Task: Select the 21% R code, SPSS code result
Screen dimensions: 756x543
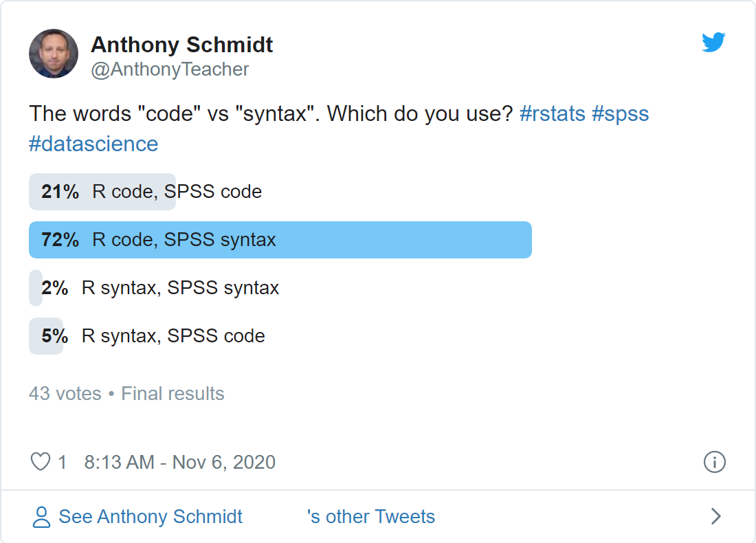Action: [146, 192]
